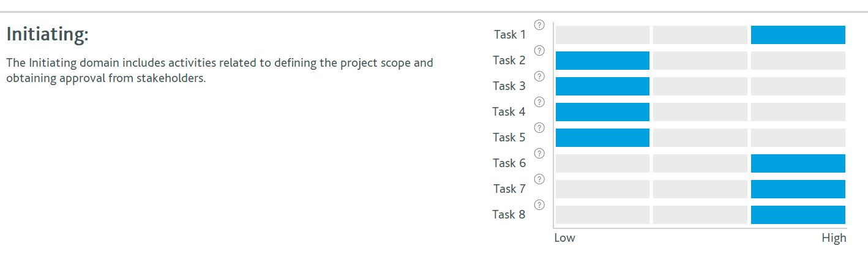Click the blue high bar for Task 1
This screenshot has height=273, width=868.
798,35
